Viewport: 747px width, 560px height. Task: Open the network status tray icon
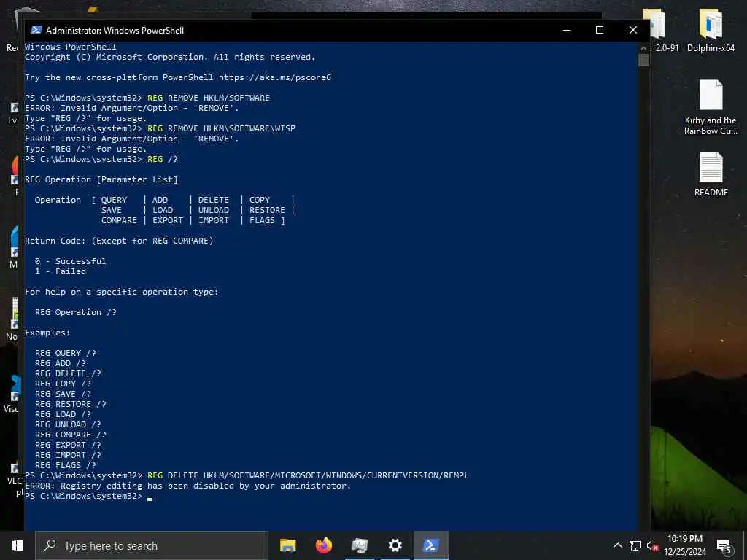tap(635, 545)
